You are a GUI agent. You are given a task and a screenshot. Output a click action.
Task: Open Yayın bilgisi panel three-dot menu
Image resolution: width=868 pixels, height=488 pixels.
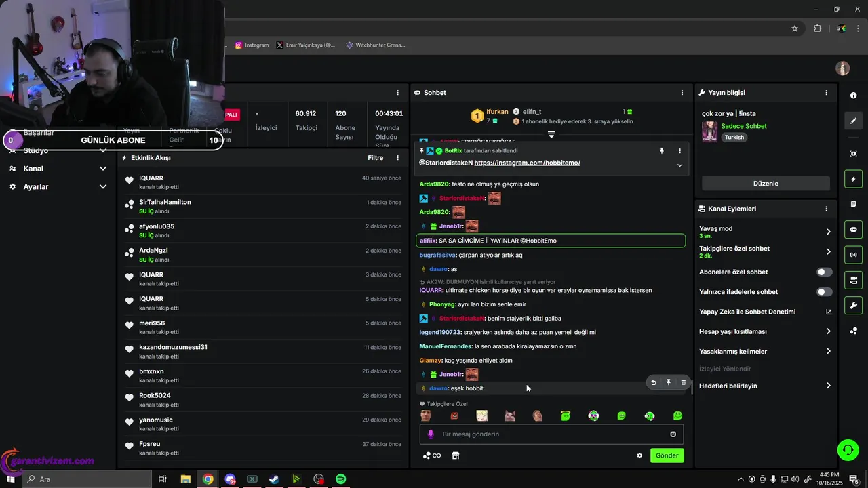coord(826,93)
